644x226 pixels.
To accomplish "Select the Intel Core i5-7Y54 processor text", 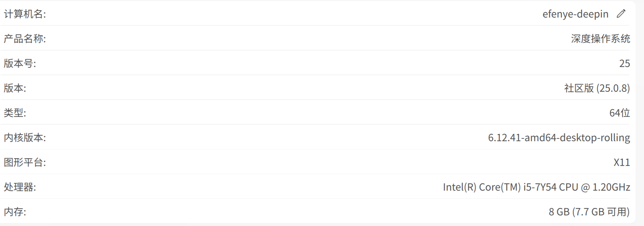I will [536, 187].
